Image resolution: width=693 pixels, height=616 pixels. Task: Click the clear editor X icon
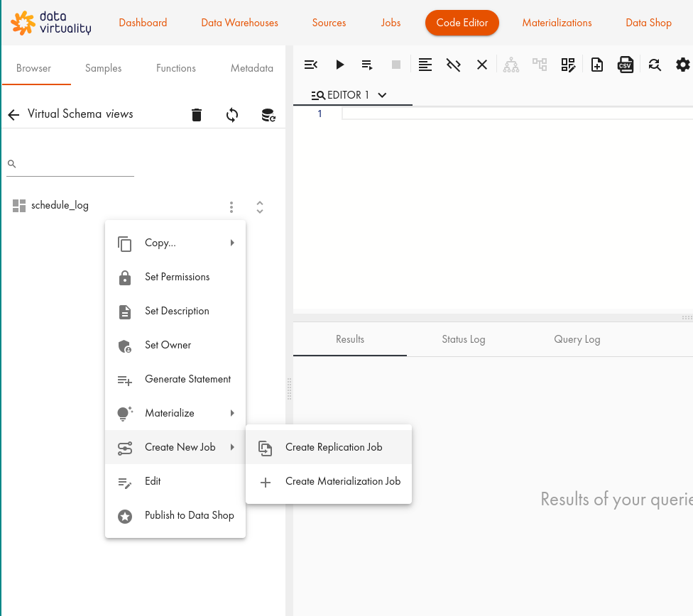(481, 64)
